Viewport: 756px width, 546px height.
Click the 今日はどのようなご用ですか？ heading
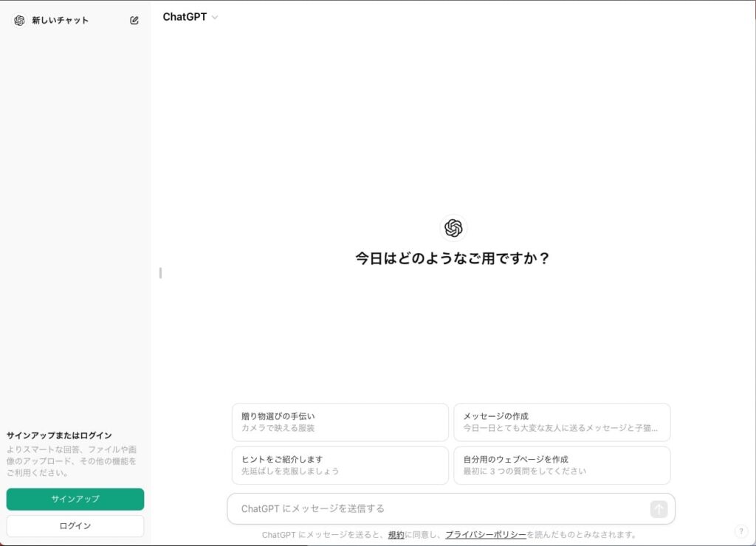tap(453, 258)
